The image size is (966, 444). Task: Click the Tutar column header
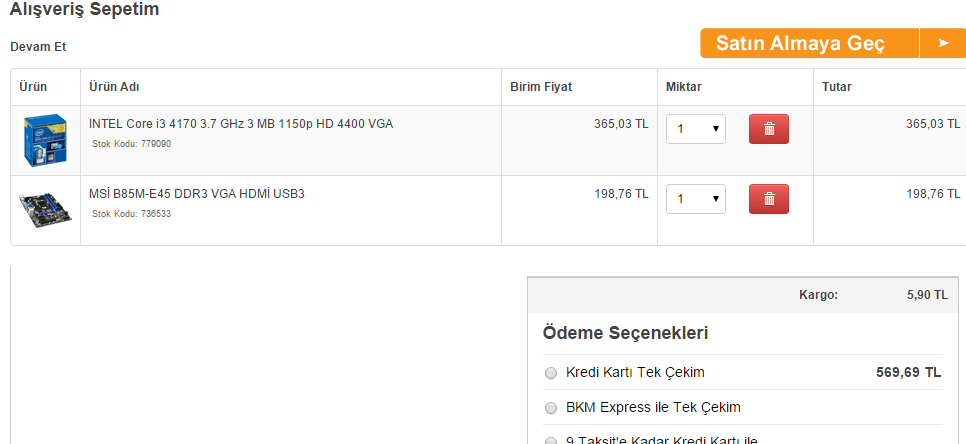(x=837, y=87)
